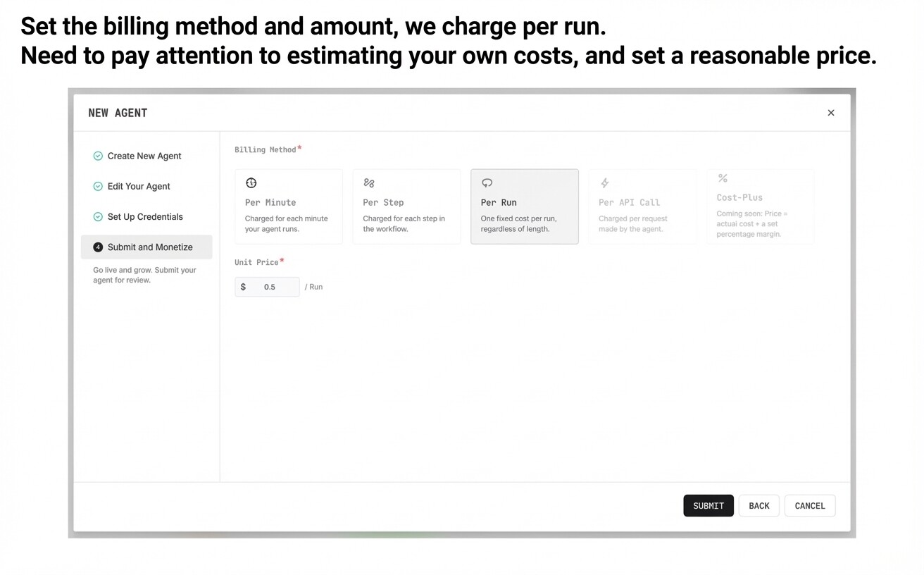Click the lightning icon on Per API Call
This screenshot has height=575, width=924.
604,183
